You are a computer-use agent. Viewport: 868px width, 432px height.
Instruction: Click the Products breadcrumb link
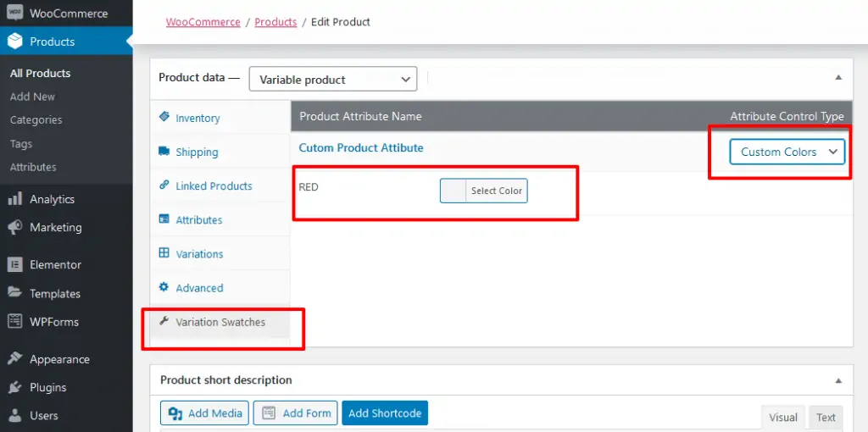275,22
